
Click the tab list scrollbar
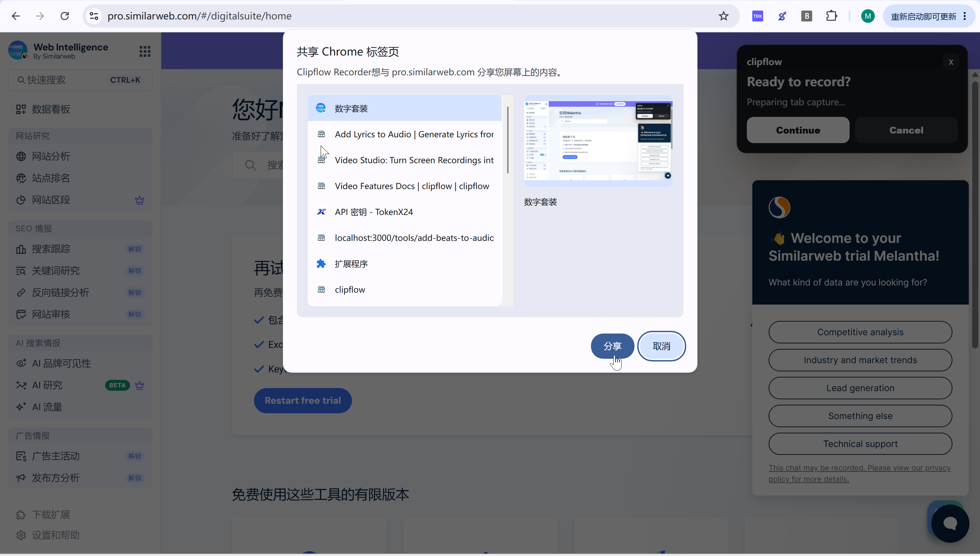point(508,140)
